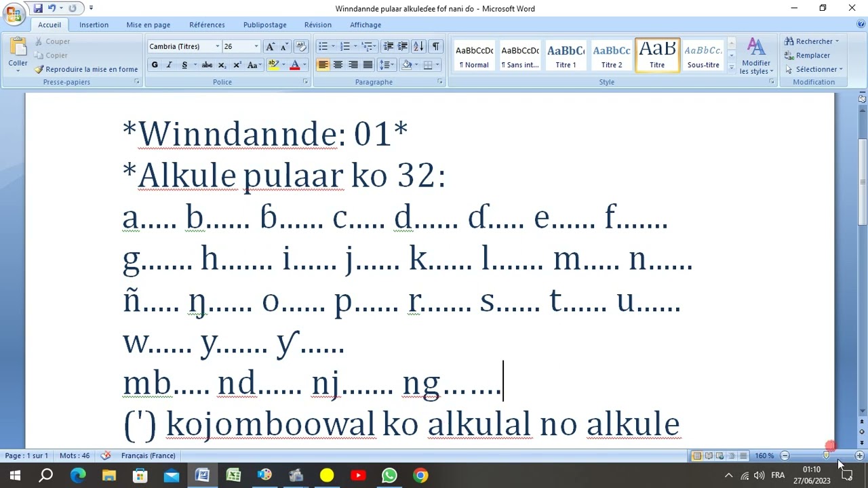Screen dimensions: 868x488
Task: Center the text
Action: [338, 65]
